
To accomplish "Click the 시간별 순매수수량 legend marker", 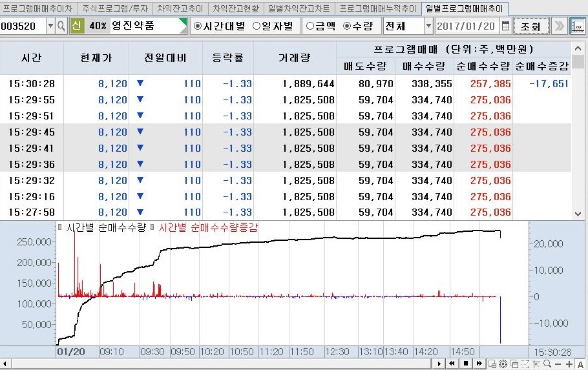I will coord(60,227).
